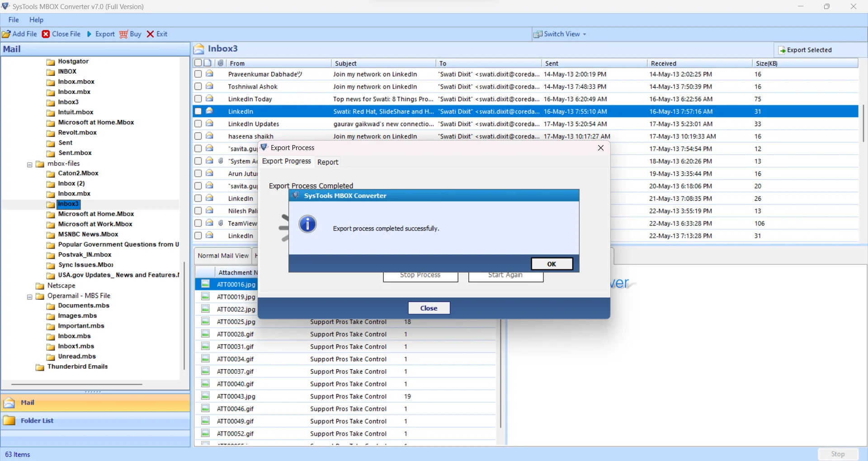Click the Stop button in status bar
The height and width of the screenshot is (461, 868).
(838, 454)
